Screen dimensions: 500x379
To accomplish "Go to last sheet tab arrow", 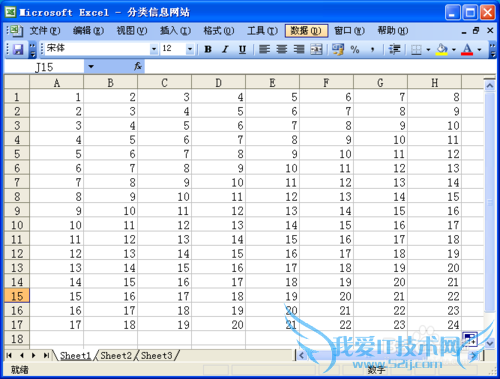I will coord(46,356).
